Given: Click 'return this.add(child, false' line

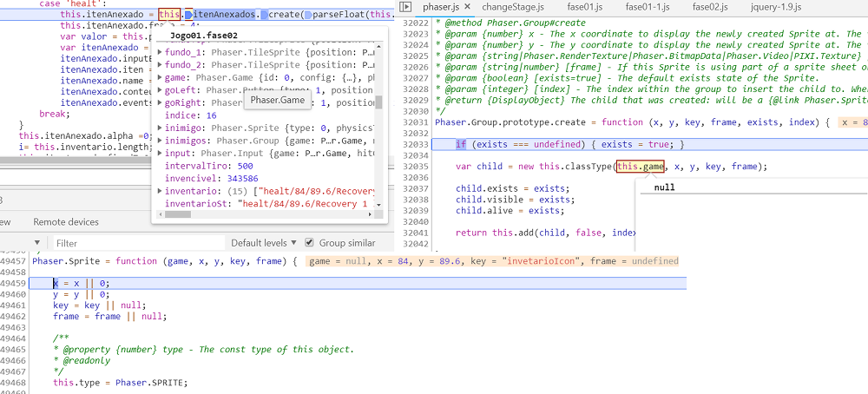Looking at the screenshot, I should tap(545, 233).
